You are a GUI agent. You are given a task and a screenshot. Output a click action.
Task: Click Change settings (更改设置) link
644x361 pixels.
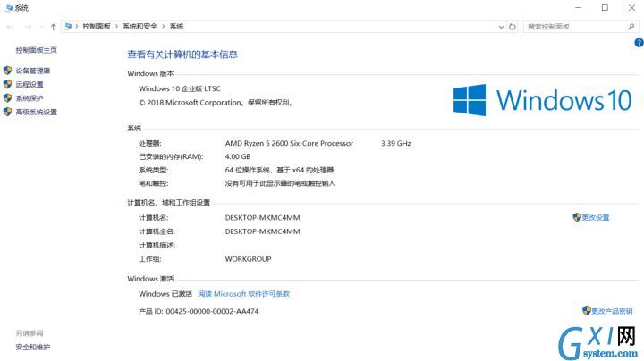596,217
